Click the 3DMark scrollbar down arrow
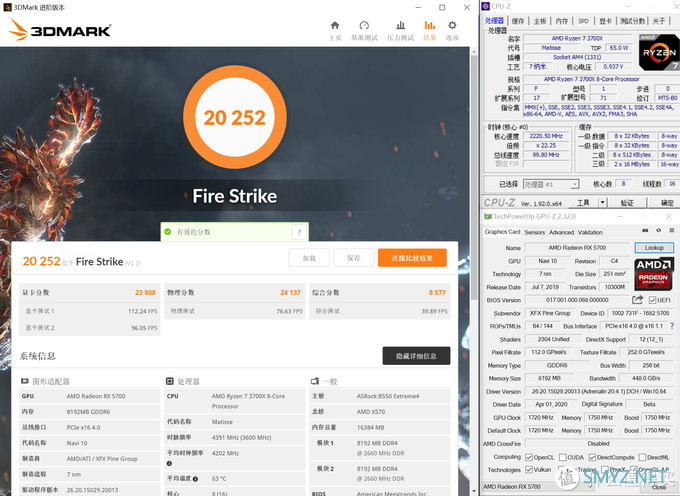The height and width of the screenshot is (496, 680). click(474, 491)
